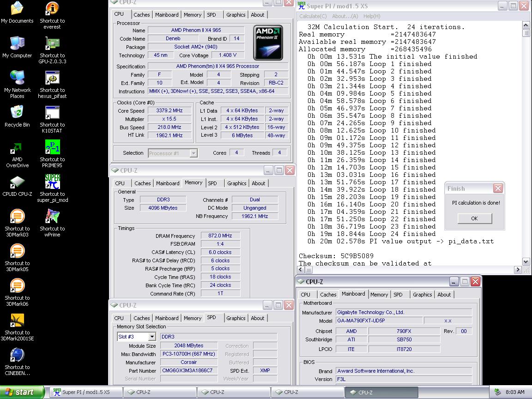Select the Shortcut to hexus_pifast icon
Screen dimensions: 532x399
coord(52,84)
